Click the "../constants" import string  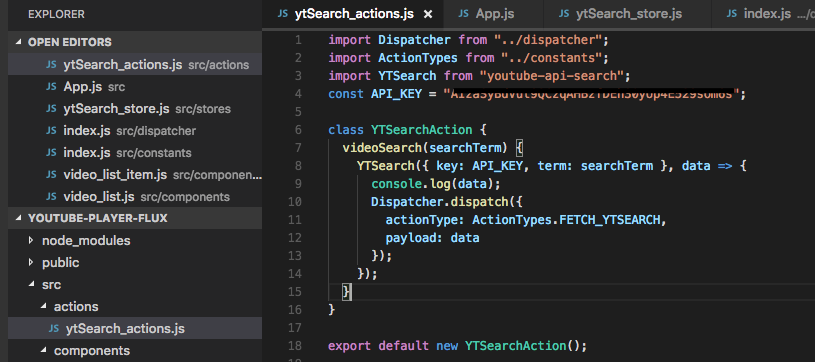551,58
